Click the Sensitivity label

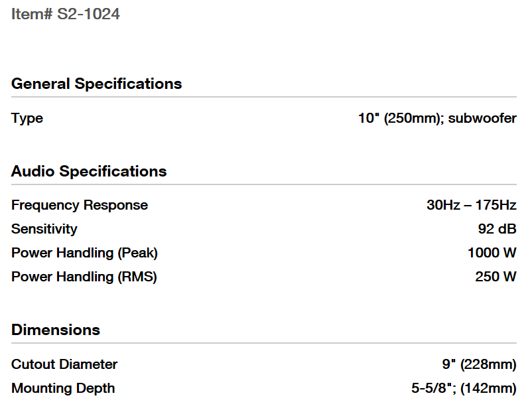[x=44, y=229]
